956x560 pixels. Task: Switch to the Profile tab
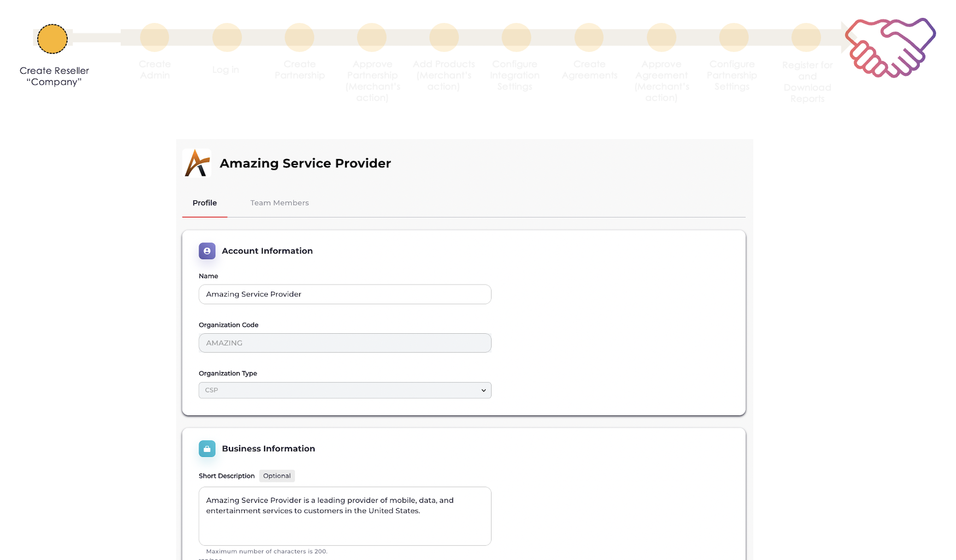point(205,203)
